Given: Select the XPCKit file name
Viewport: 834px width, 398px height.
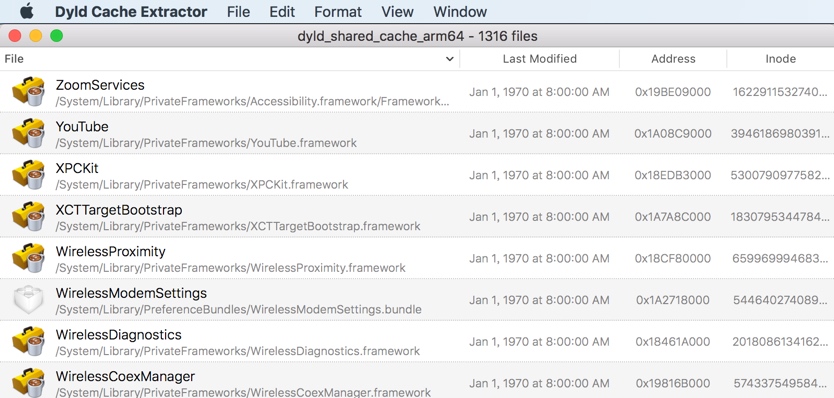Looking at the screenshot, I should pos(77,168).
